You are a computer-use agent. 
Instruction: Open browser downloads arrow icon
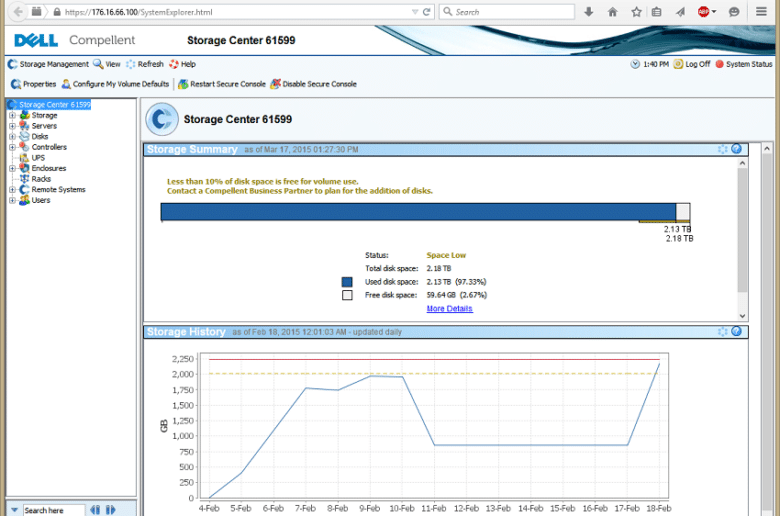(589, 12)
